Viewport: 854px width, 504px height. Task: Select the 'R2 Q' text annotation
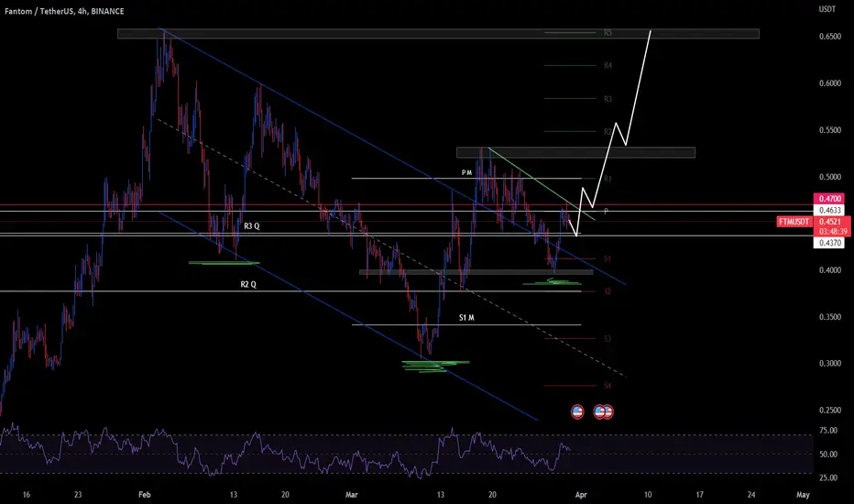coord(248,284)
